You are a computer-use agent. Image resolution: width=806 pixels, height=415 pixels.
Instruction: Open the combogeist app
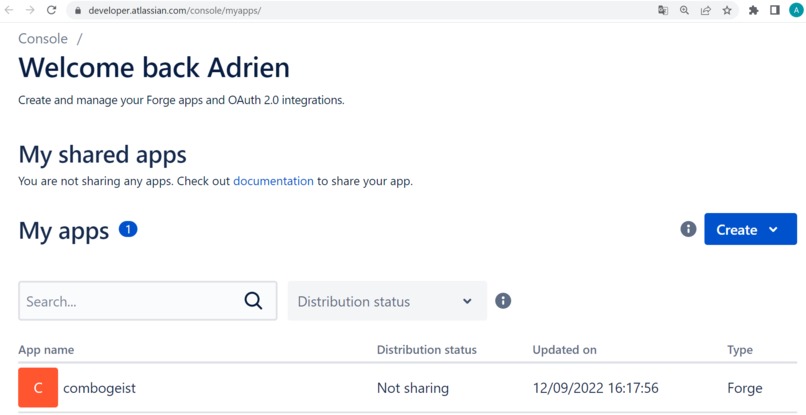coord(99,388)
